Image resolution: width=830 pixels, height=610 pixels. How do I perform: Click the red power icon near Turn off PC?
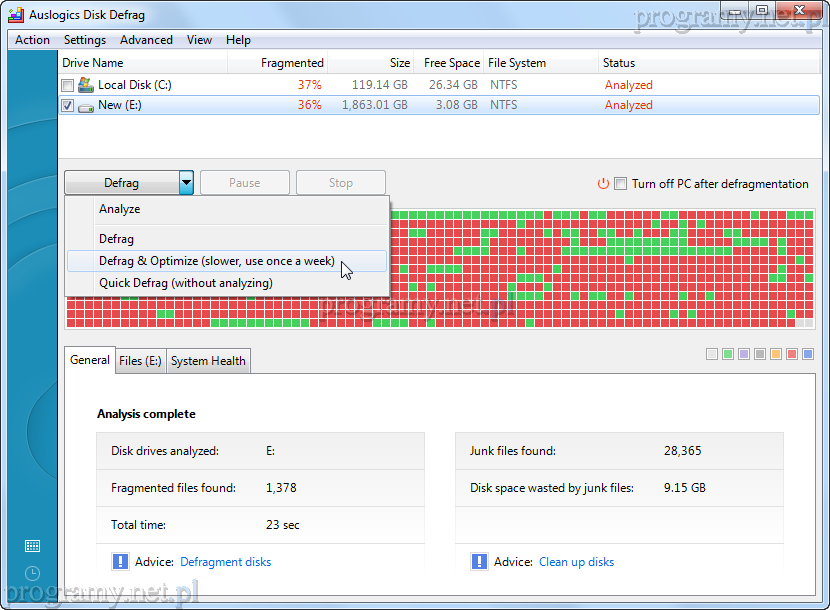603,184
